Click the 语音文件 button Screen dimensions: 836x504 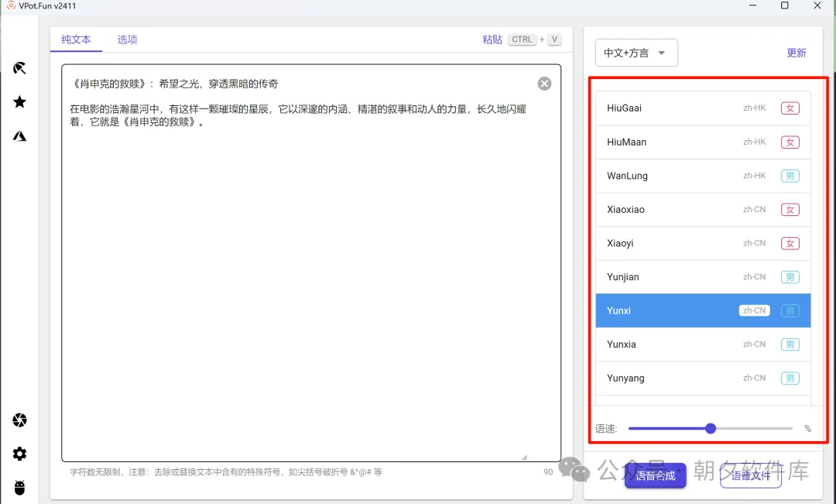[751, 476]
